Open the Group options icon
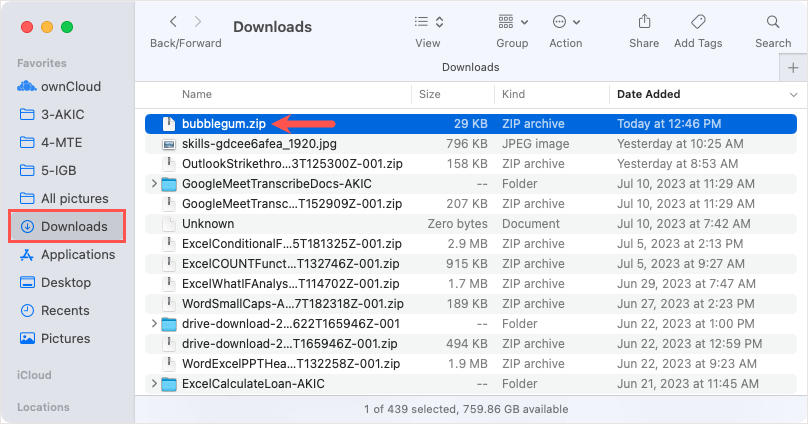 pos(512,21)
